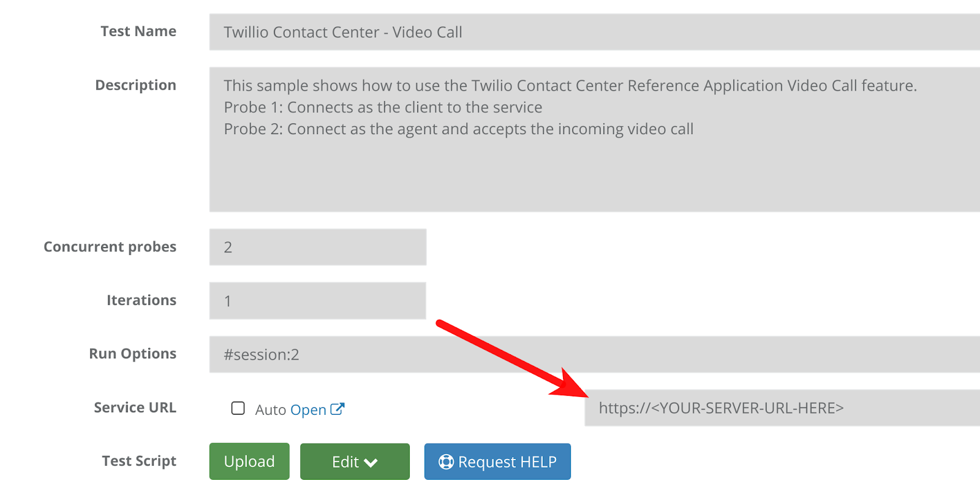
Task: Click the Concurrent probes value field
Action: coord(317,247)
